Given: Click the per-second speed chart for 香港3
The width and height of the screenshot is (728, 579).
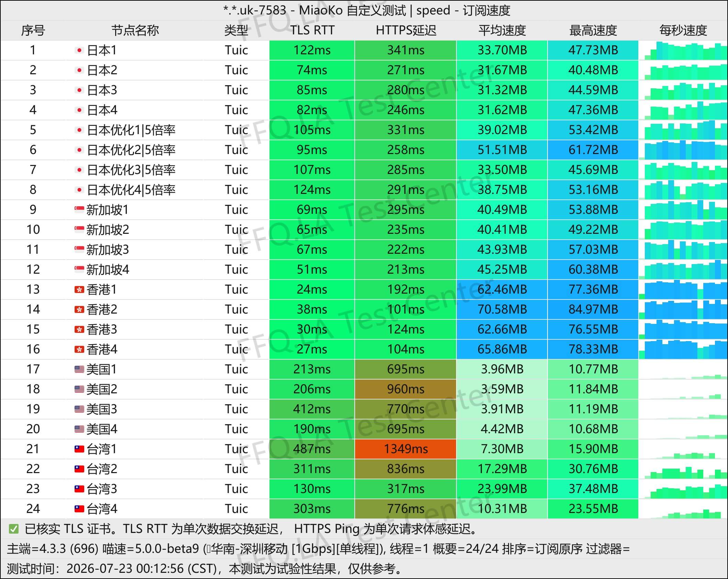Looking at the screenshot, I should pyautogui.click(x=683, y=329).
